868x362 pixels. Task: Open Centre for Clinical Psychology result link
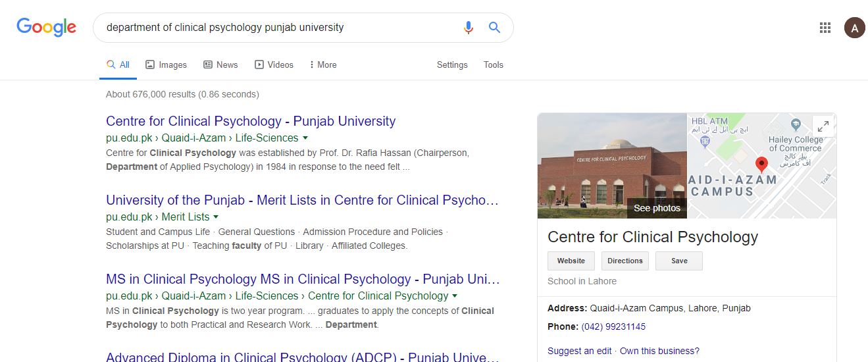[x=250, y=121]
